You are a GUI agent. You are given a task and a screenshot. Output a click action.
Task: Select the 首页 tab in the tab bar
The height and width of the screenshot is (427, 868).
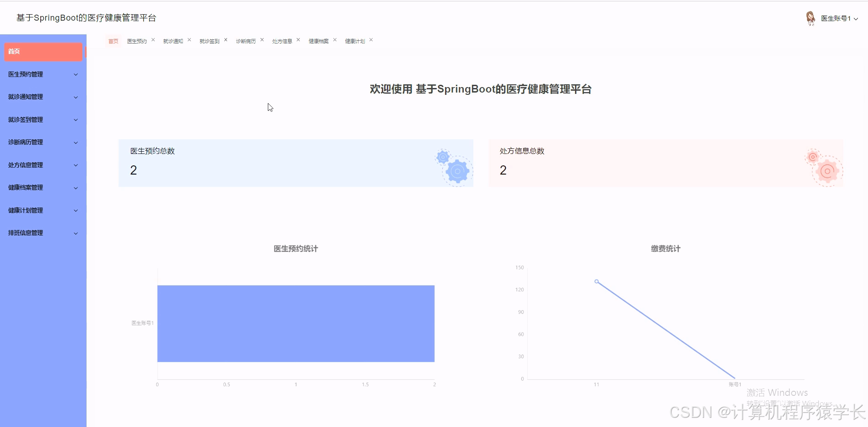[113, 41]
